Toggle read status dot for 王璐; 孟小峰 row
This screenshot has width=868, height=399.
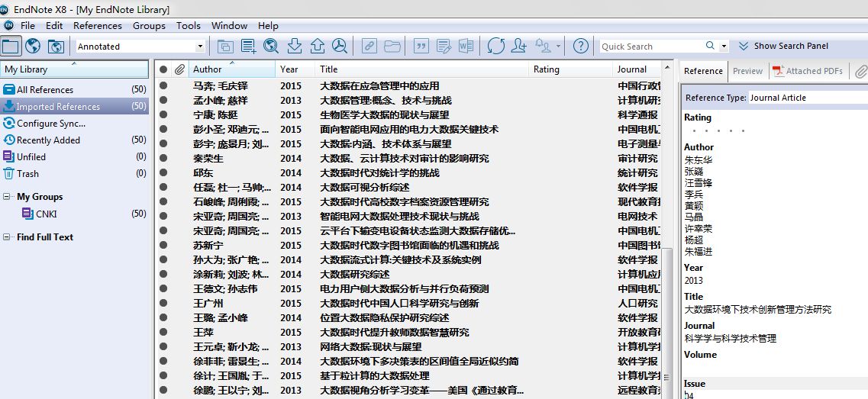[163, 317]
